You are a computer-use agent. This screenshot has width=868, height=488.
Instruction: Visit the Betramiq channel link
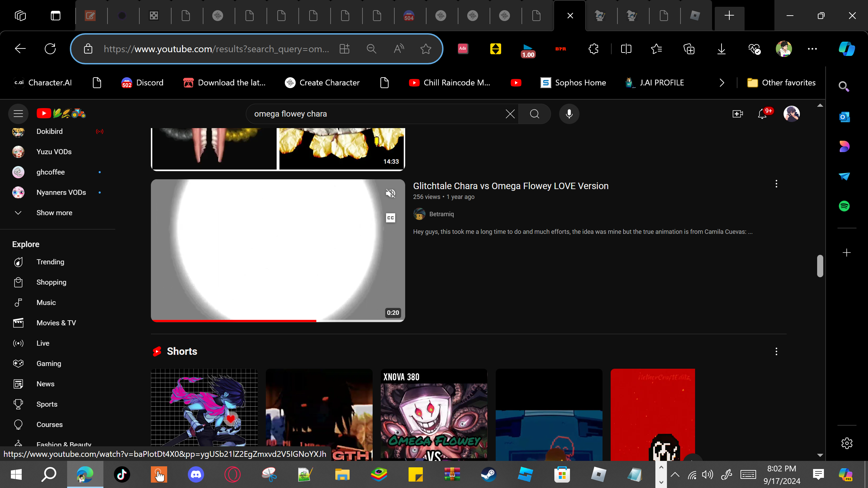coord(441,214)
